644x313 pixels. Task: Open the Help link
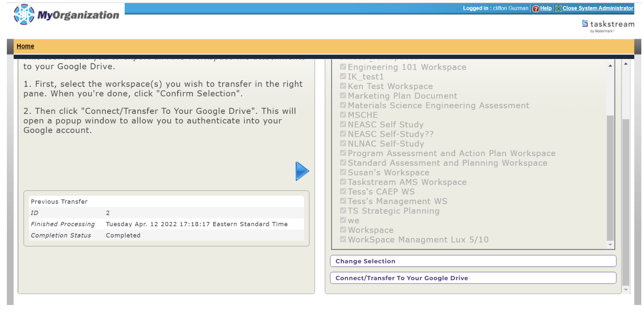click(546, 8)
